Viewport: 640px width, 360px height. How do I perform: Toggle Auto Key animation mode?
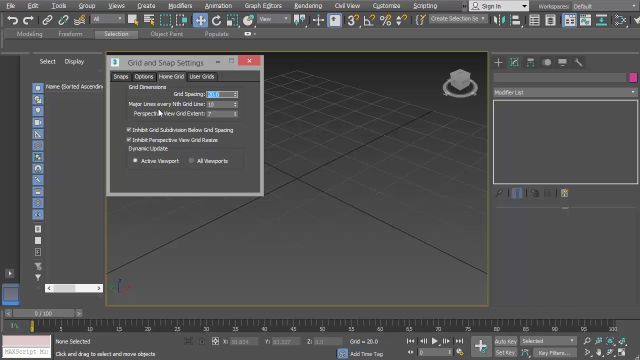(506, 341)
